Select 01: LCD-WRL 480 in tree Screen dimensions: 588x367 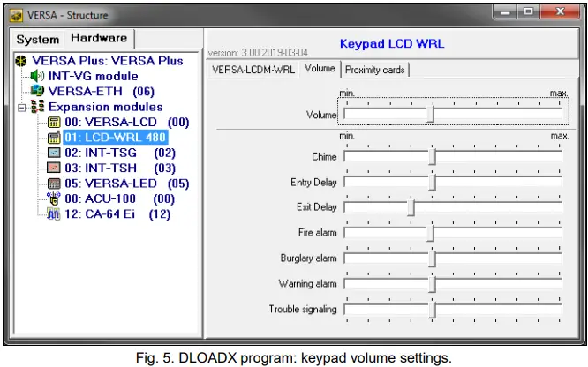pos(116,138)
